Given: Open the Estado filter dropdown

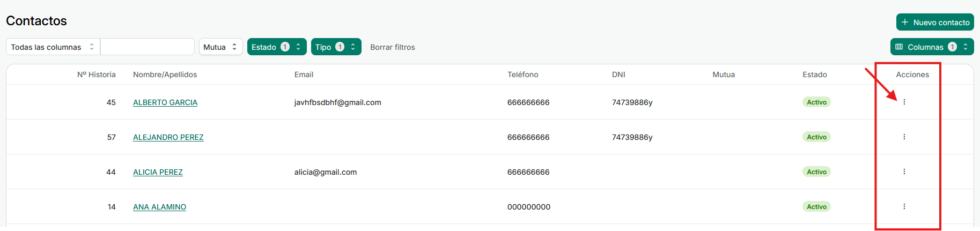Looking at the screenshot, I should tap(277, 47).
